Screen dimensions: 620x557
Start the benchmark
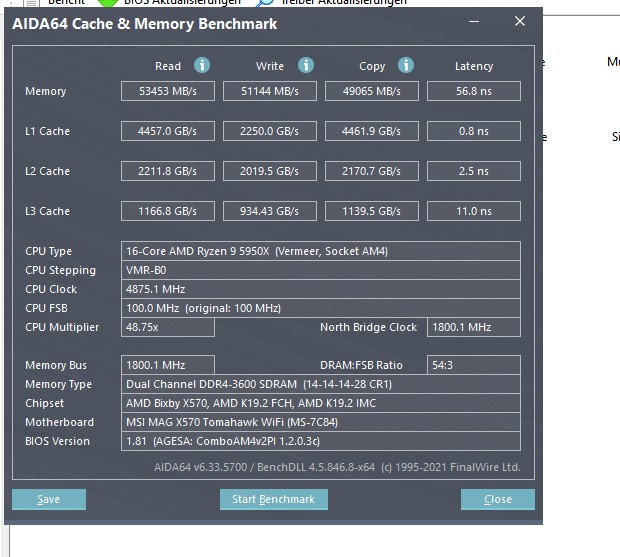(274, 499)
